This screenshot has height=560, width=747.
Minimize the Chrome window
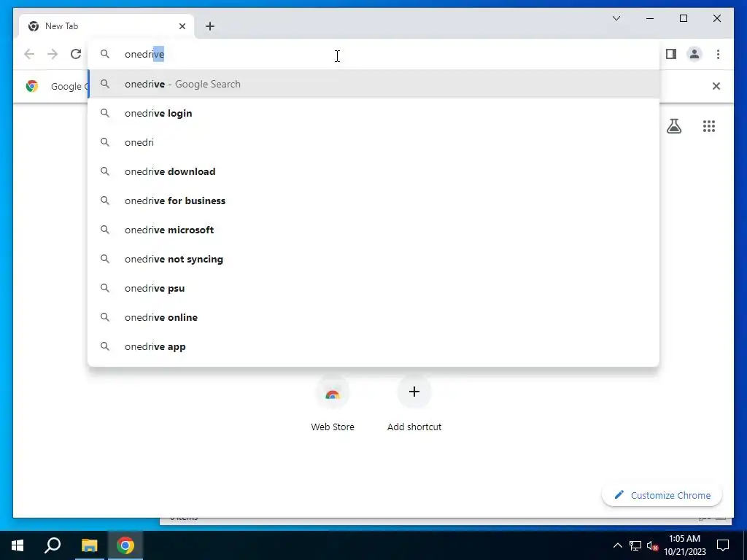[650, 18]
